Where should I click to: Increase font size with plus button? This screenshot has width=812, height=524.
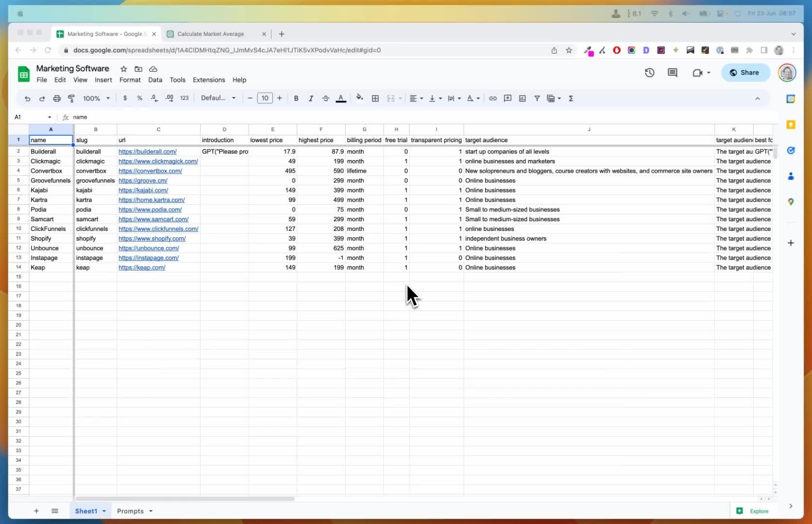pos(280,98)
